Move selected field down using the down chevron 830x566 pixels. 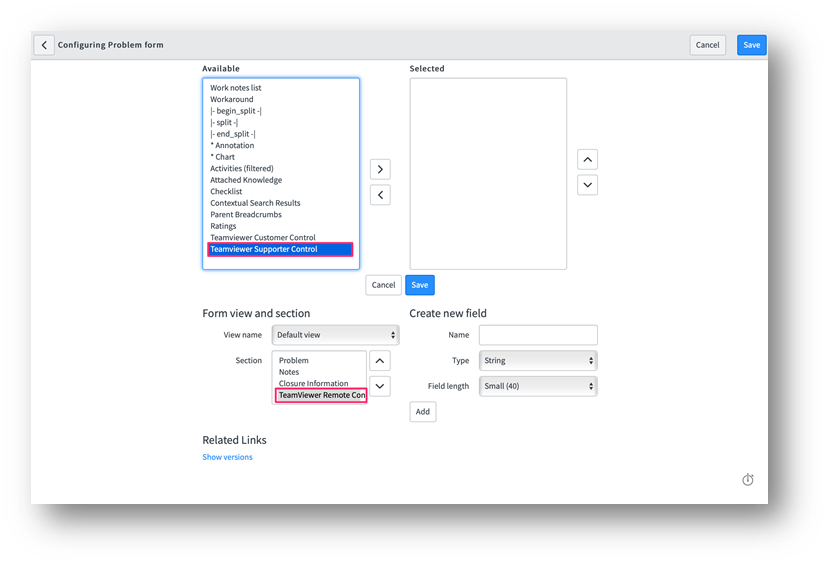pyautogui.click(x=587, y=185)
